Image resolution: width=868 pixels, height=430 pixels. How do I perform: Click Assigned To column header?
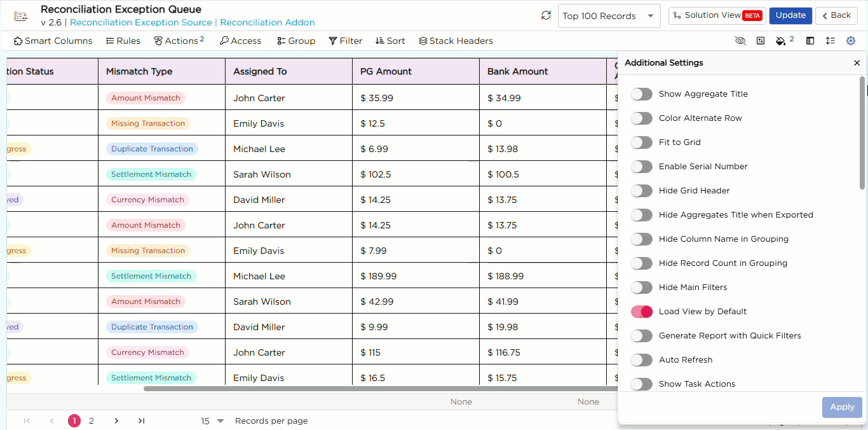tap(288, 71)
